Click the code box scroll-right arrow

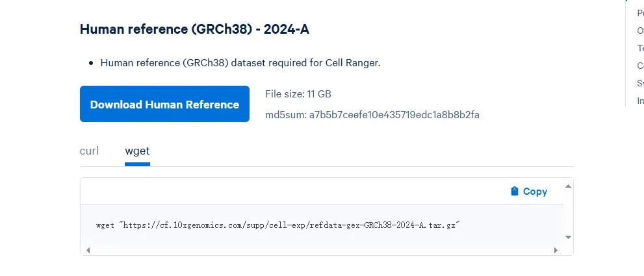pos(555,250)
